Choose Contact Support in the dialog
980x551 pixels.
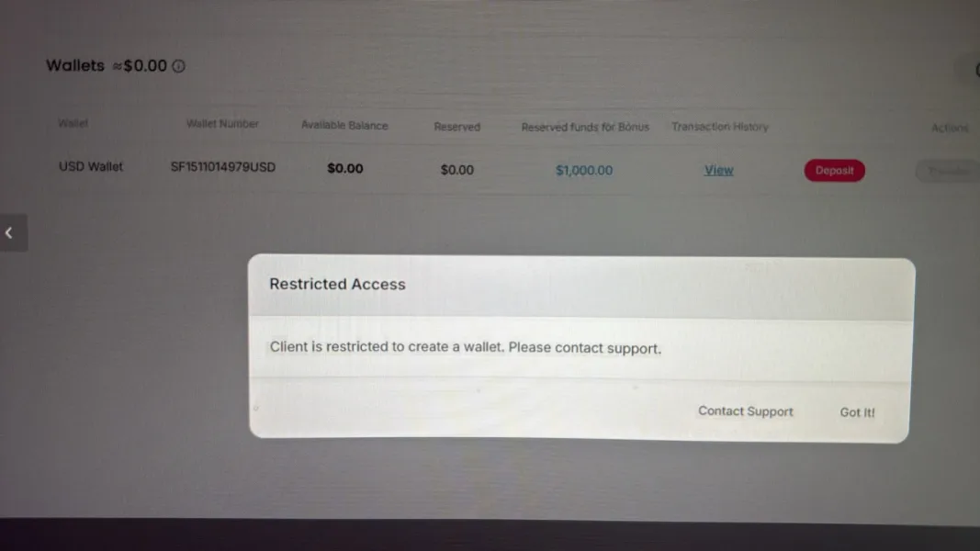(x=746, y=411)
